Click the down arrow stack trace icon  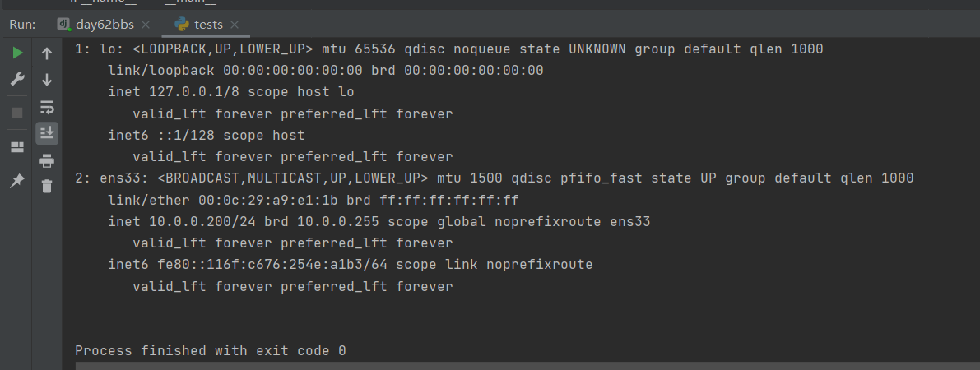[47, 80]
